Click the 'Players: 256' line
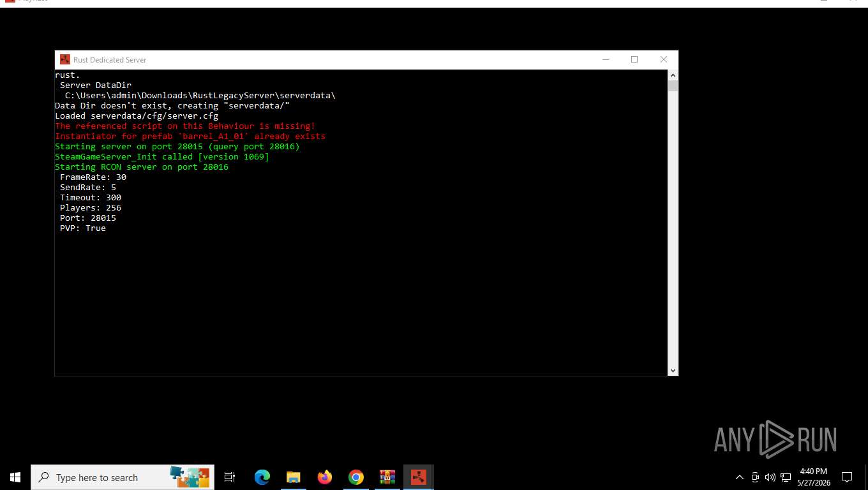This screenshot has height=490, width=868. click(91, 208)
